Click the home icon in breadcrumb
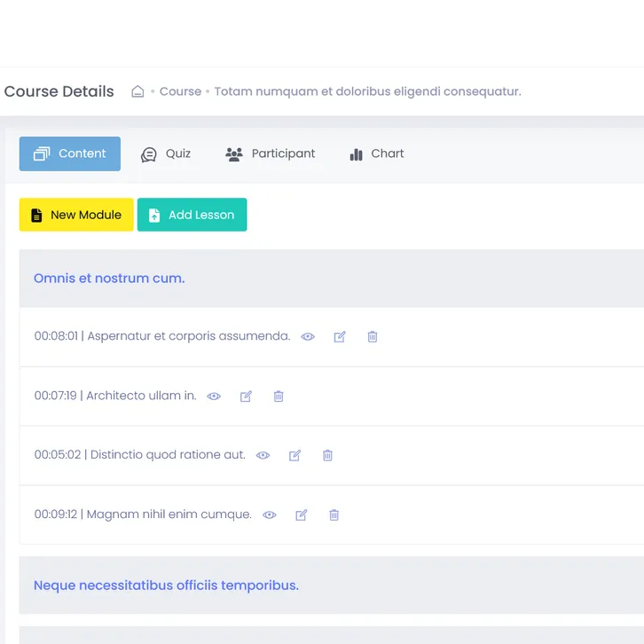Image resolution: width=644 pixels, height=644 pixels. tap(137, 91)
